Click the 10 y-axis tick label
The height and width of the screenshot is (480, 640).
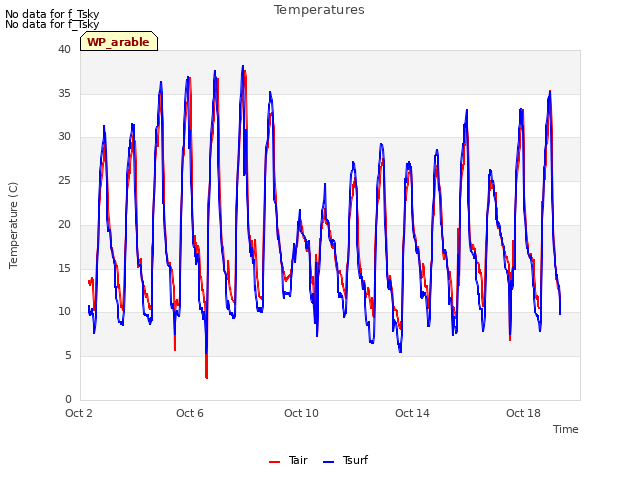[x=64, y=311]
